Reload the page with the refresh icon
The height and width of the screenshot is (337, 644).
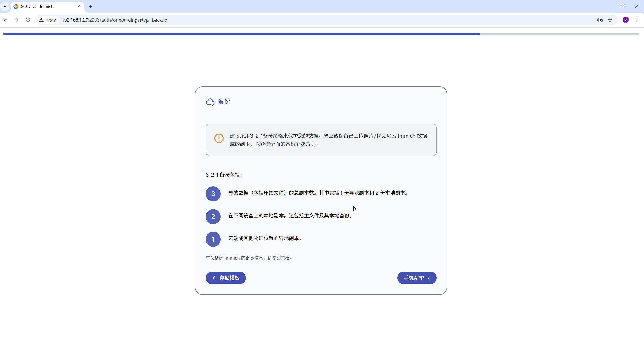point(28,20)
